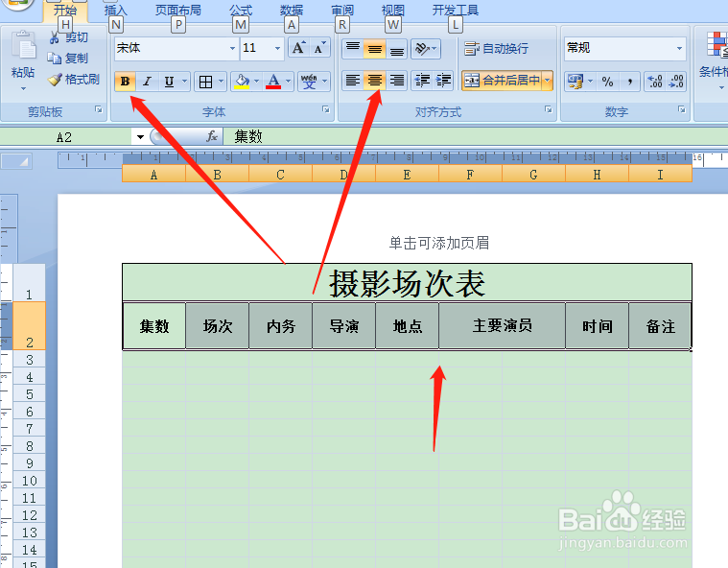This screenshot has height=568, width=728.
Task: Click the Copy (复制) icon
Action: coord(55,59)
